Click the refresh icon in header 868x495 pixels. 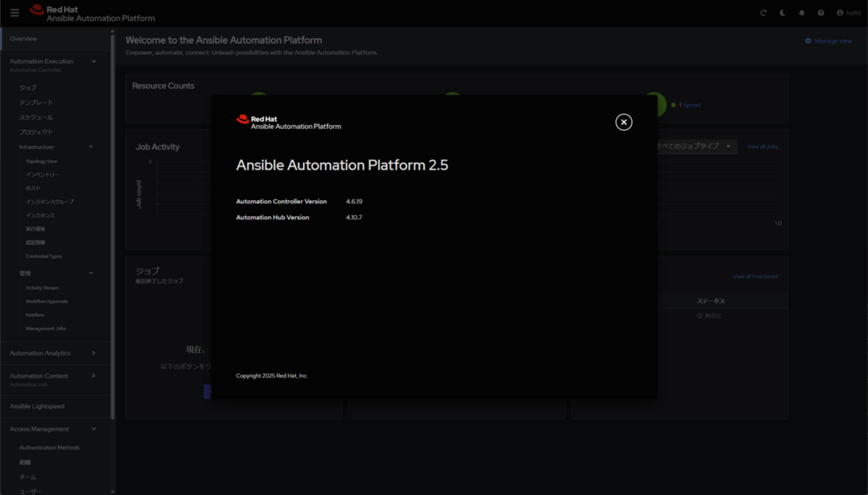763,13
